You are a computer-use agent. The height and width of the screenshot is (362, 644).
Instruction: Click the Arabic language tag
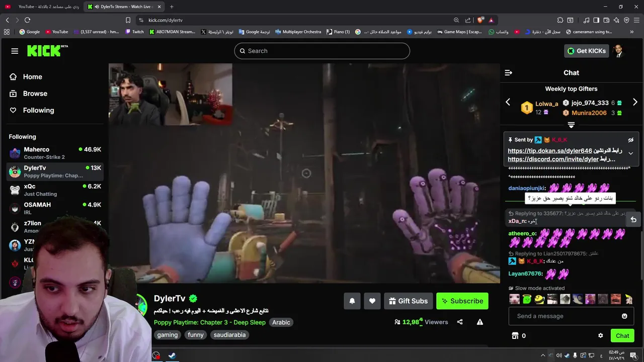281,322
